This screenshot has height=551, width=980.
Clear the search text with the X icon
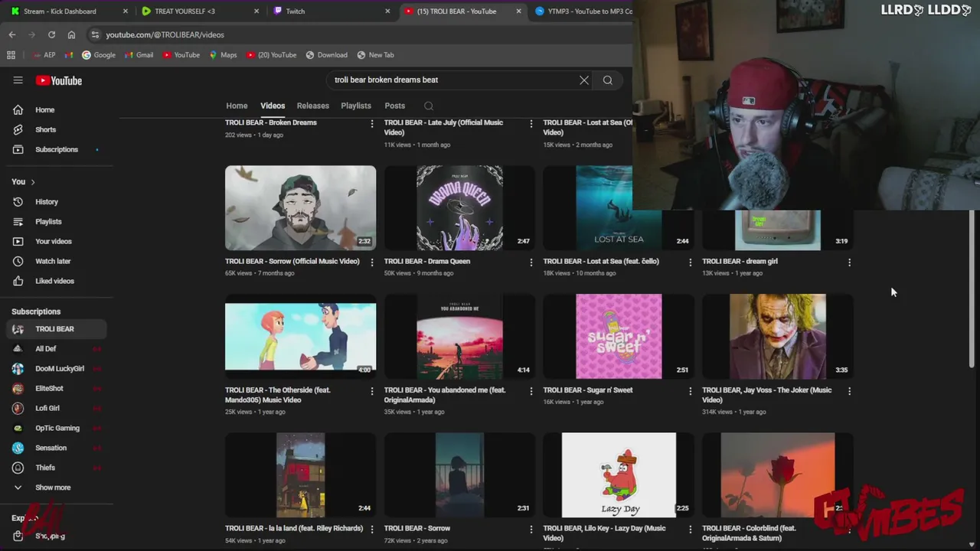[584, 80]
